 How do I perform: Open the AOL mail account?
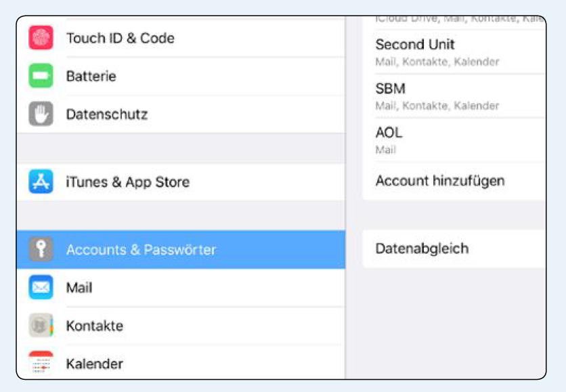[454, 140]
